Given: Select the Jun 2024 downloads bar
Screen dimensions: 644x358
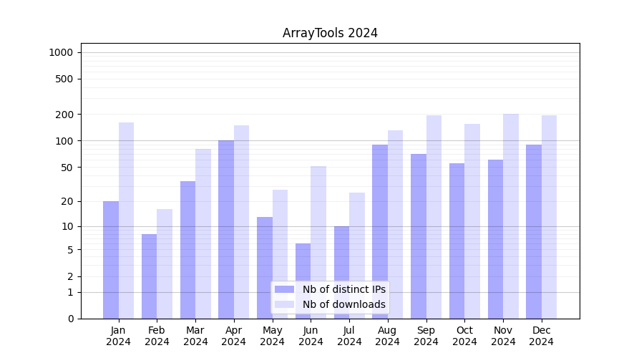Looking at the screenshot, I should click(x=318, y=242).
